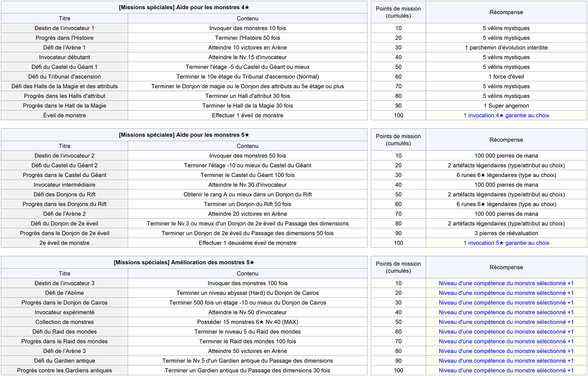Click the "Destin de l'invocateur 1" title cell

64,28
